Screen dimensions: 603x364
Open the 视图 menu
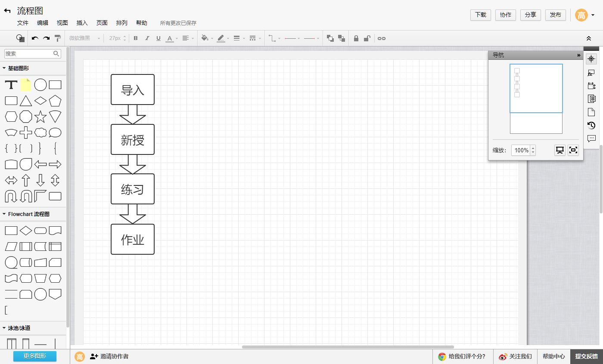pos(62,23)
